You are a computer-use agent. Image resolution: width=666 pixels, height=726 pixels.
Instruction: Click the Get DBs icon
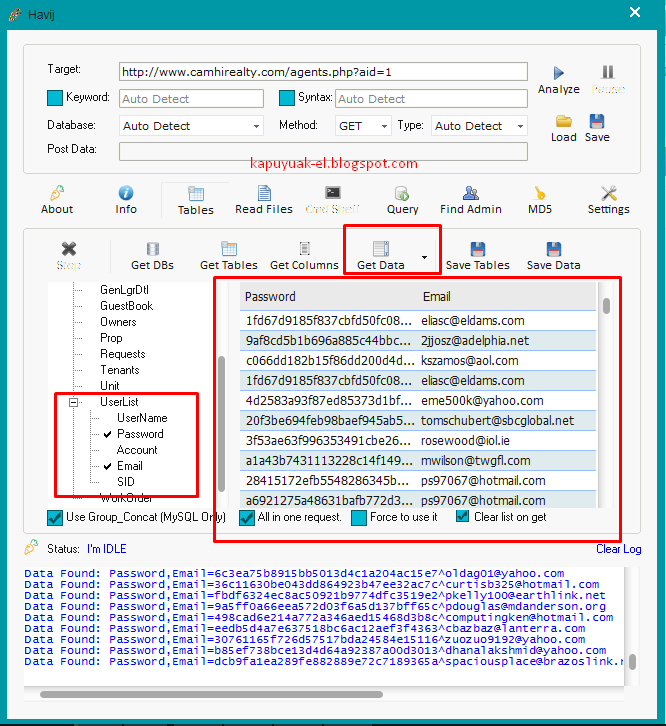[x=152, y=249]
